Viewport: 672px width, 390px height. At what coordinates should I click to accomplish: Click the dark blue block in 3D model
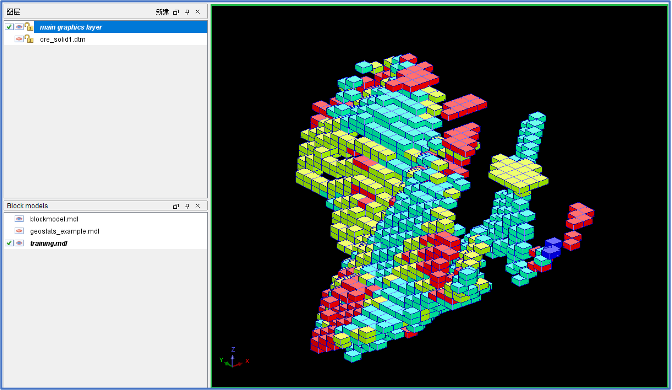click(551, 248)
